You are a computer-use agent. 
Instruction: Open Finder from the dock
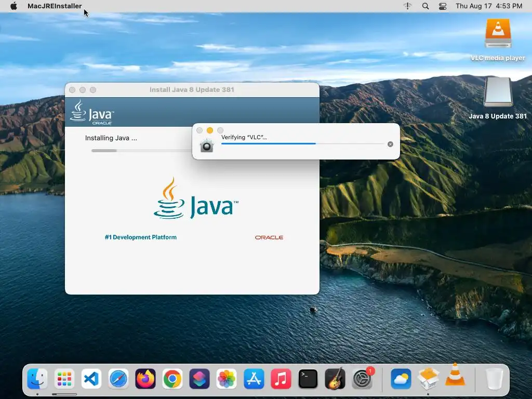37,379
